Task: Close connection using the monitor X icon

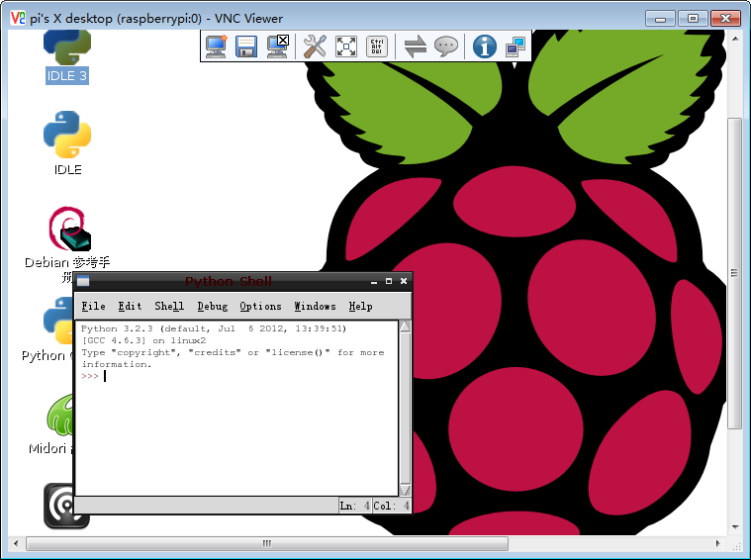Action: pos(277,47)
